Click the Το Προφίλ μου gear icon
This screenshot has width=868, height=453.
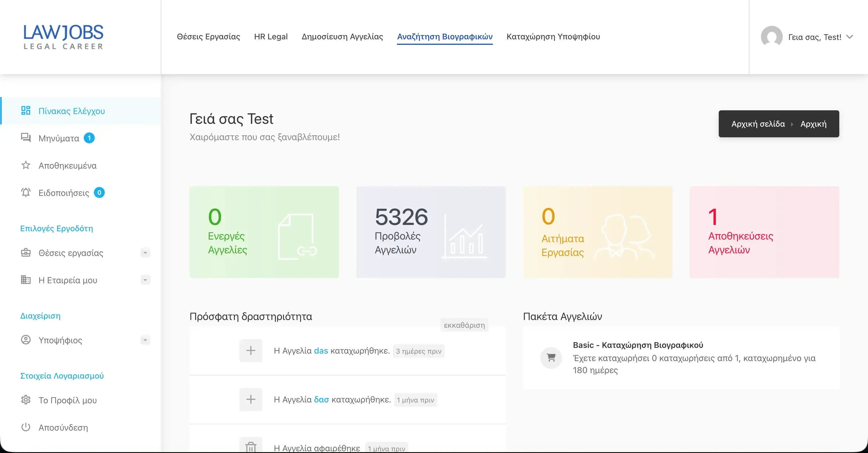(26, 400)
